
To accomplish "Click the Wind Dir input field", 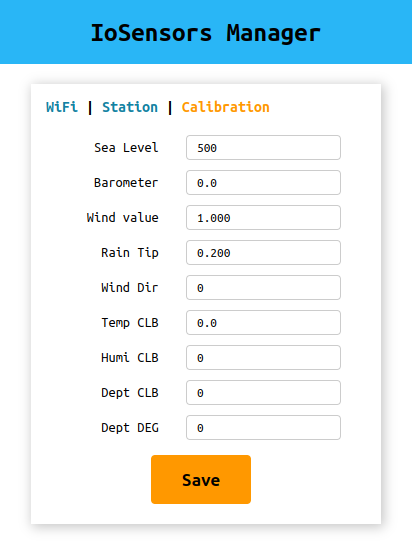I will point(263,288).
